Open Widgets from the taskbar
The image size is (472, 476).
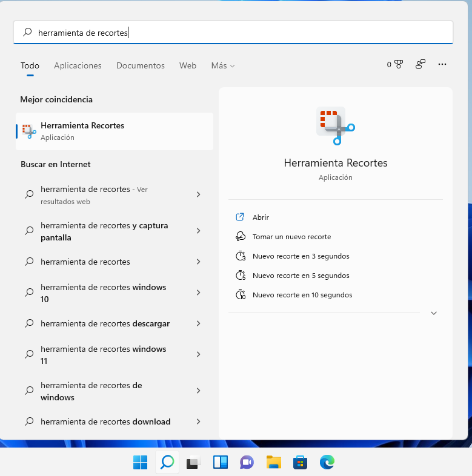pyautogui.click(x=220, y=462)
